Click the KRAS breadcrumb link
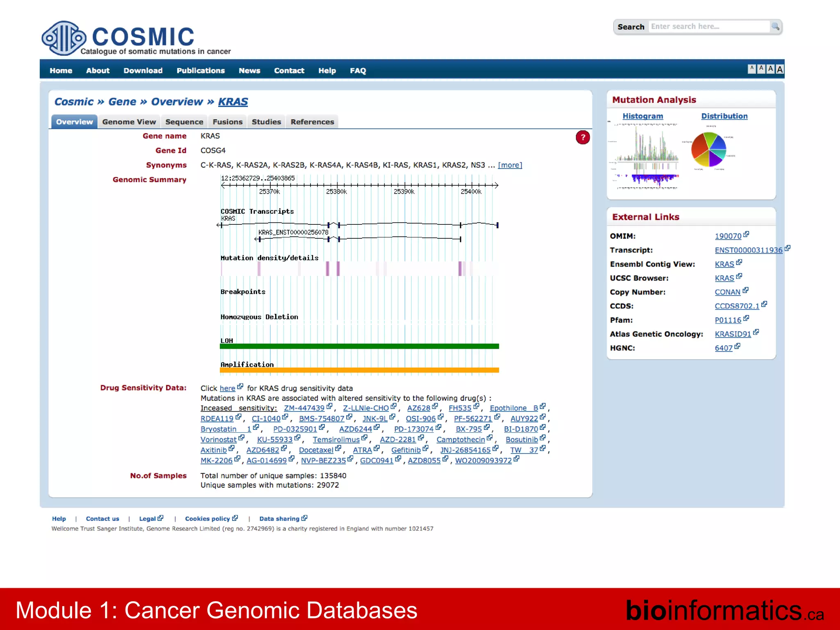 (x=233, y=102)
